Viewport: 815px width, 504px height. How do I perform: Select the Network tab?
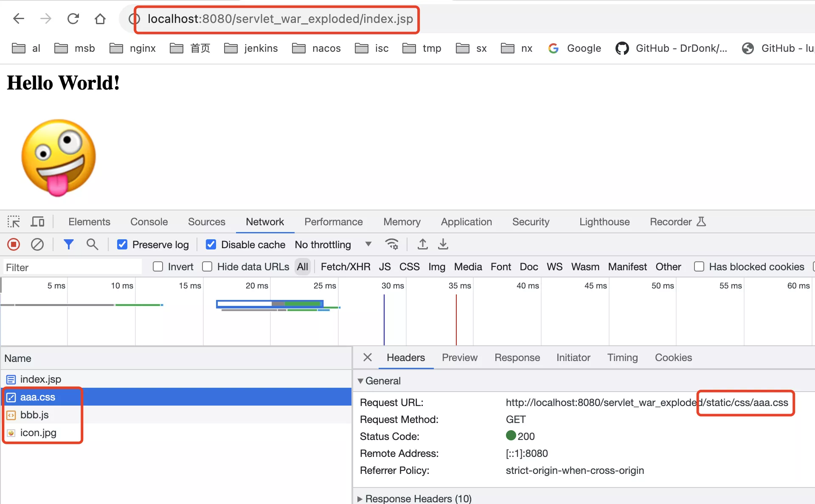click(x=265, y=222)
